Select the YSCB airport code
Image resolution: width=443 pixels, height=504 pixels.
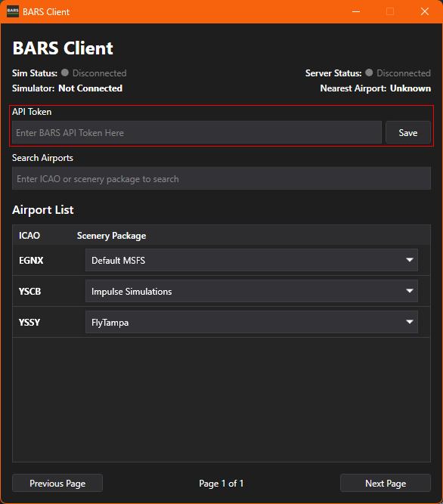(30, 292)
